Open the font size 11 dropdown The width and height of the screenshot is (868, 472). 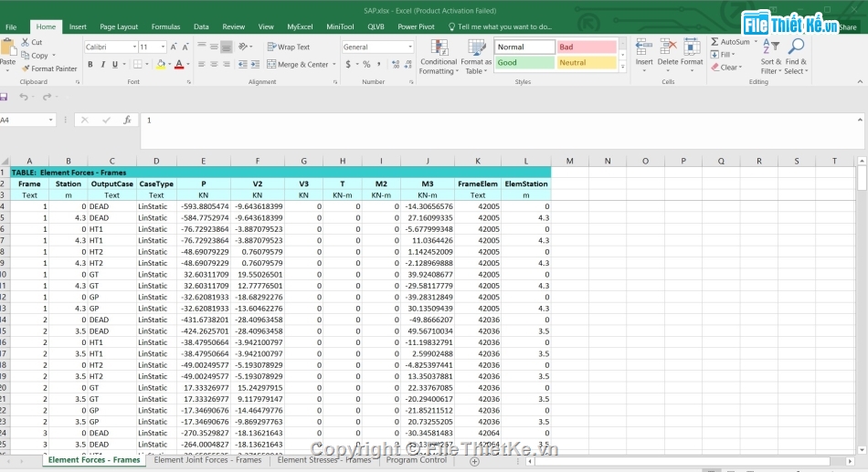tap(163, 47)
